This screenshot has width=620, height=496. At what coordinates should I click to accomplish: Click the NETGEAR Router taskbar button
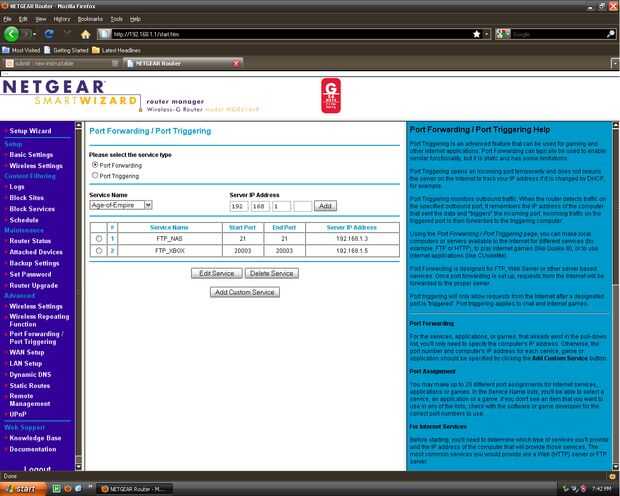click(135, 489)
